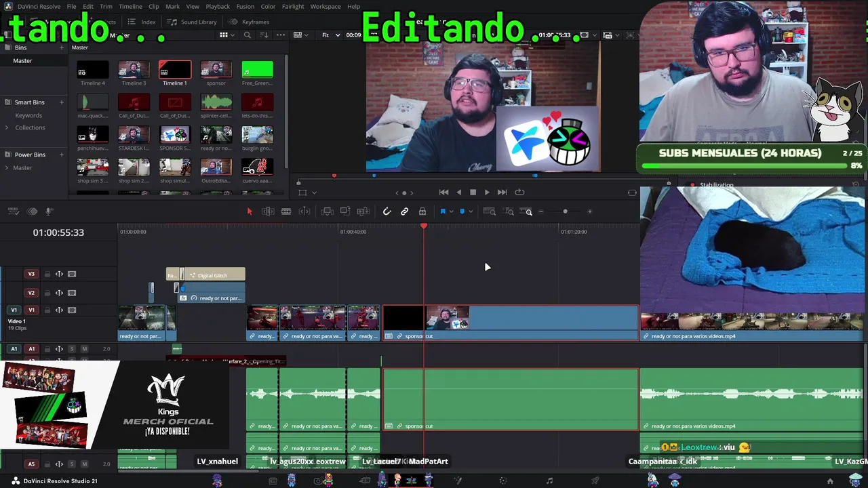The width and height of the screenshot is (868, 488).
Task: Jump to last frame in viewer
Action: pyautogui.click(x=502, y=192)
